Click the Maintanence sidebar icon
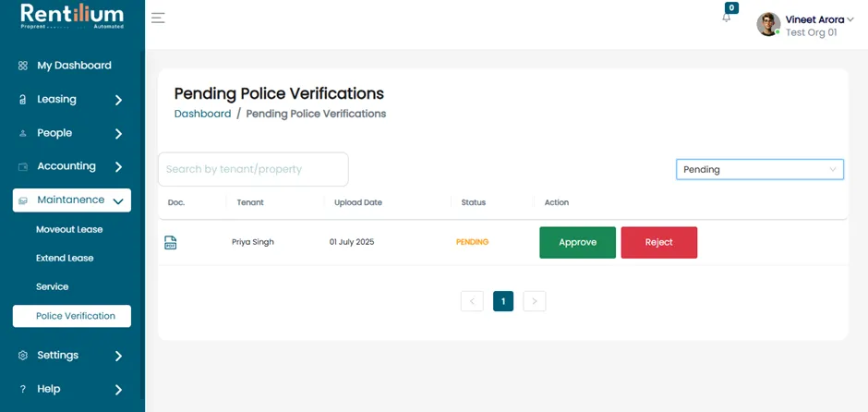868x412 pixels. (23, 200)
